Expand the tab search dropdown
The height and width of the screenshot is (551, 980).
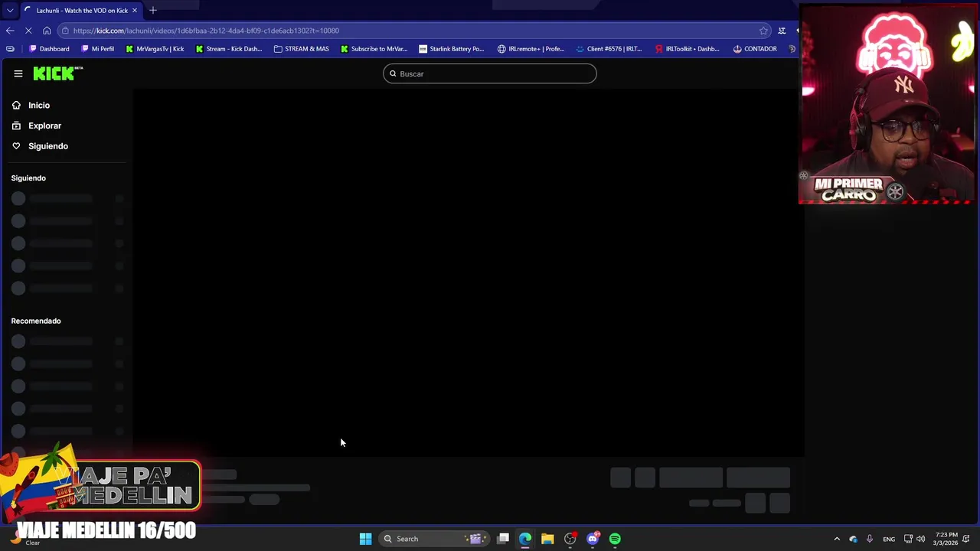(x=10, y=10)
